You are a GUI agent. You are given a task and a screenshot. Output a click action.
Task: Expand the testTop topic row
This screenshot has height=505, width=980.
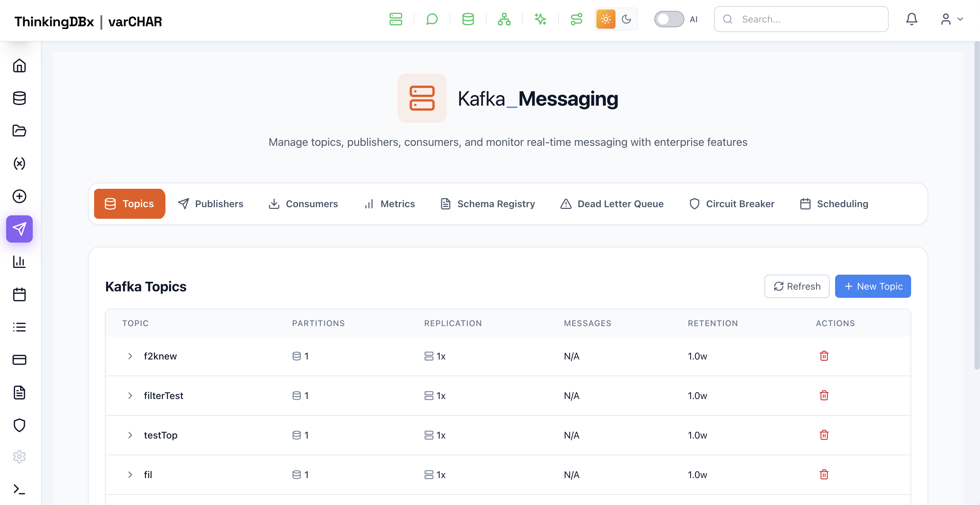coord(130,435)
